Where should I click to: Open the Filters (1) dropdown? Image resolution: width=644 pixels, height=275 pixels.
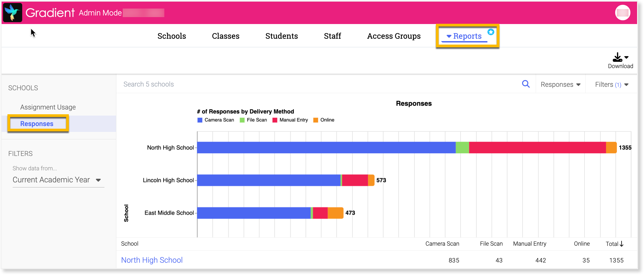click(611, 85)
